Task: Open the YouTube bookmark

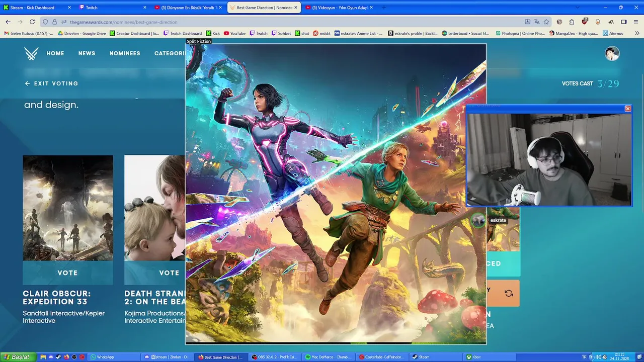Action: click(235, 33)
